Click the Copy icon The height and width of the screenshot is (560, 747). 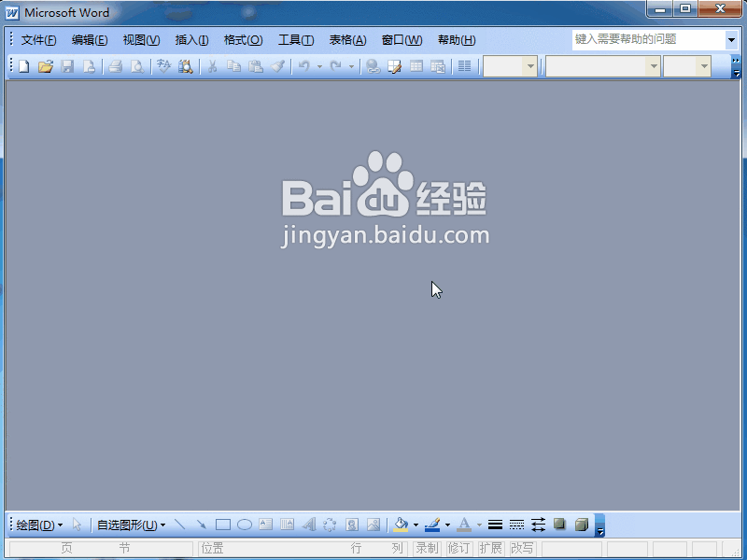click(234, 66)
